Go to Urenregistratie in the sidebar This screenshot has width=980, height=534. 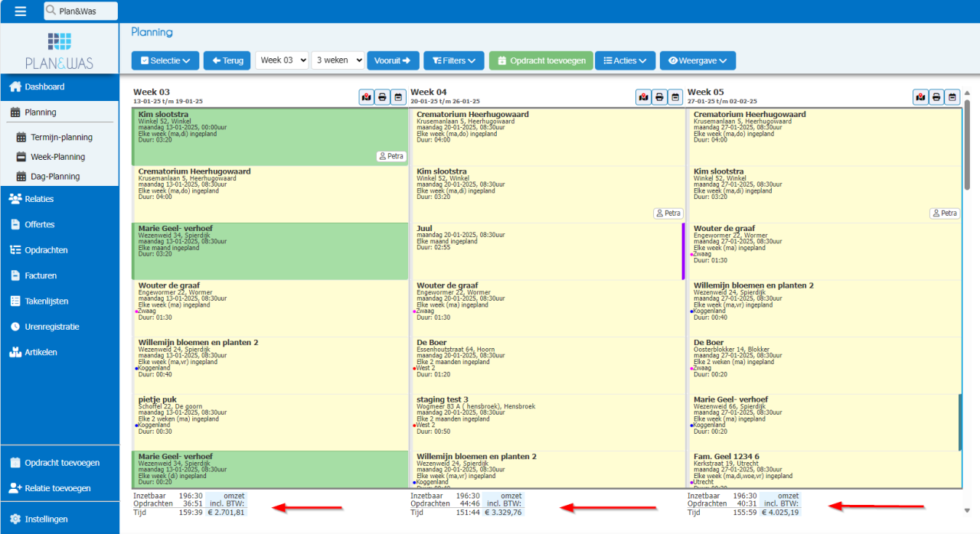coord(60,327)
